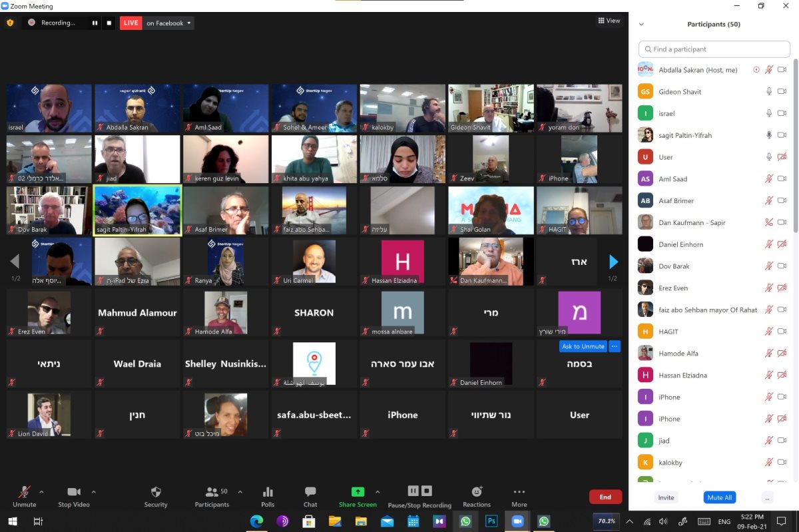Toggle Stop Video camera button
This screenshot has height=532, width=799.
[x=74, y=492]
